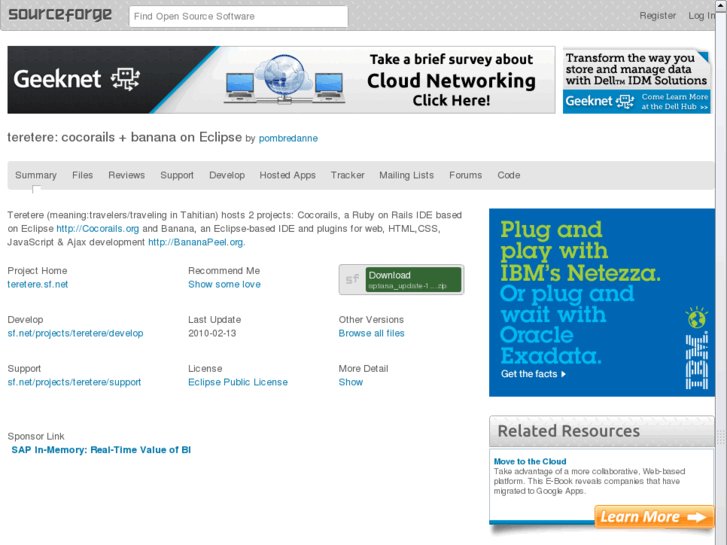Screen dimensions: 727x545
Task: Click the sf icon beside Download
Action: [352, 279]
